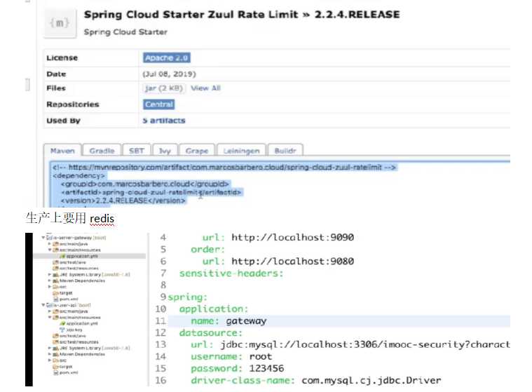This screenshot has width=532, height=392.
Task: Click 'sensitive-headers:' on line 7
Action: pos(231,273)
